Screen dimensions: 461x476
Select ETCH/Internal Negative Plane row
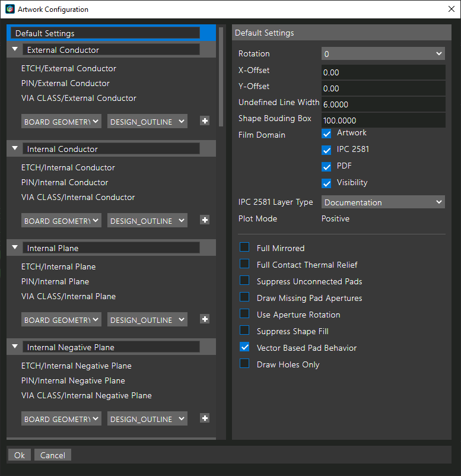(76, 366)
